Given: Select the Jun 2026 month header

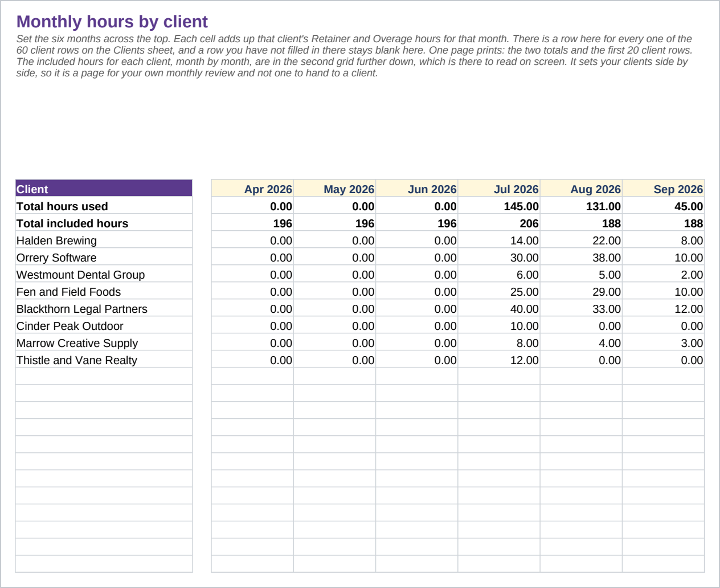Looking at the screenshot, I should click(x=416, y=189).
